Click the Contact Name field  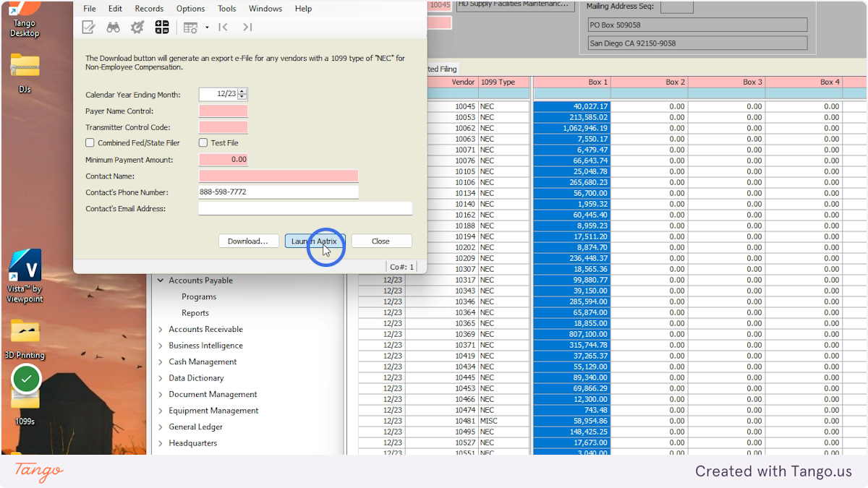point(278,176)
